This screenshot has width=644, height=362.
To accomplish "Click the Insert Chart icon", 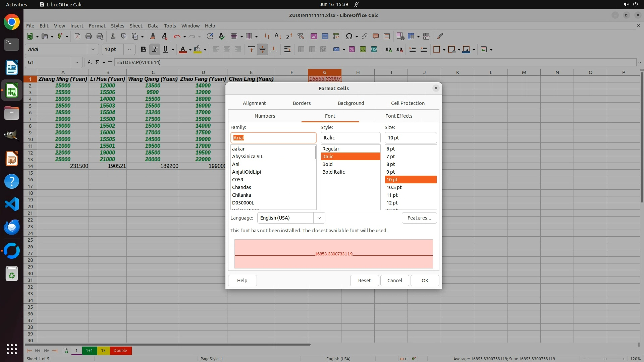I will (x=325, y=36).
